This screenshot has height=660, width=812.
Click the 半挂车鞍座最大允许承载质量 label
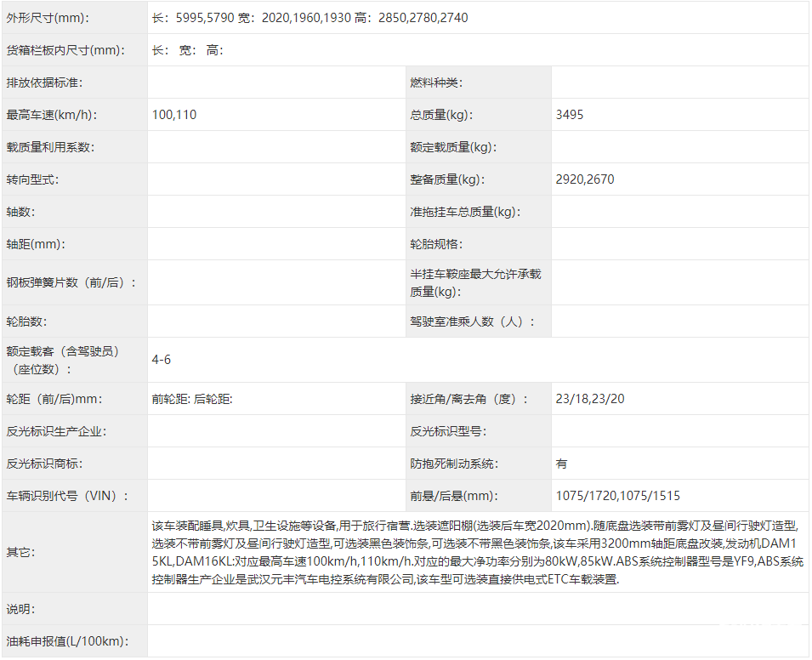475,283
